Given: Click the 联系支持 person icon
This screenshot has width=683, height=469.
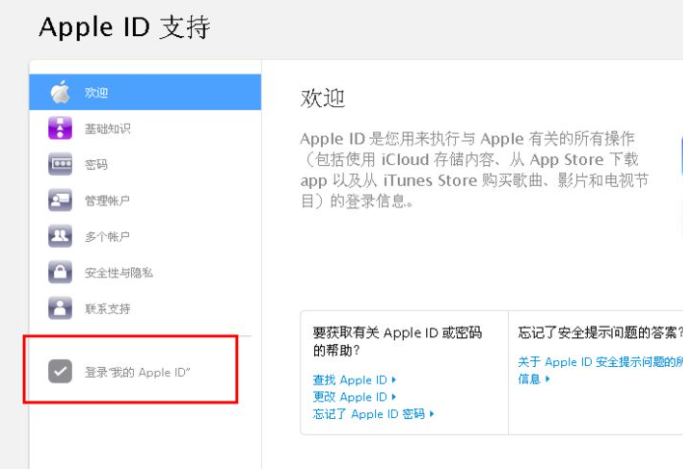Looking at the screenshot, I should pos(61,309).
